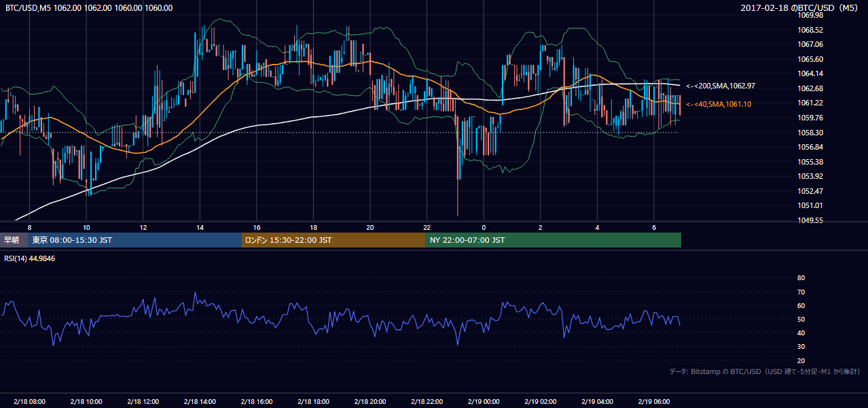The image size is (868, 408).
Task: Click the 1064.14 price axis label
Action: point(811,73)
